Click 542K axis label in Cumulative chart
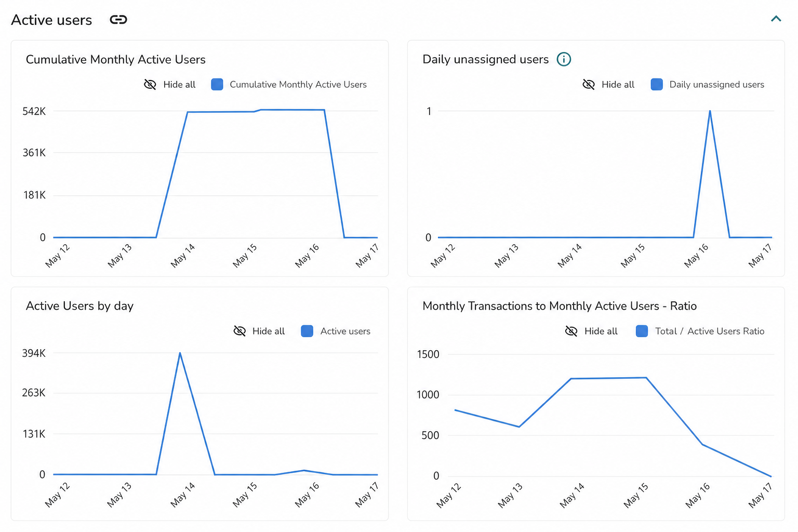Image resolution: width=798 pixels, height=532 pixels. click(34, 111)
